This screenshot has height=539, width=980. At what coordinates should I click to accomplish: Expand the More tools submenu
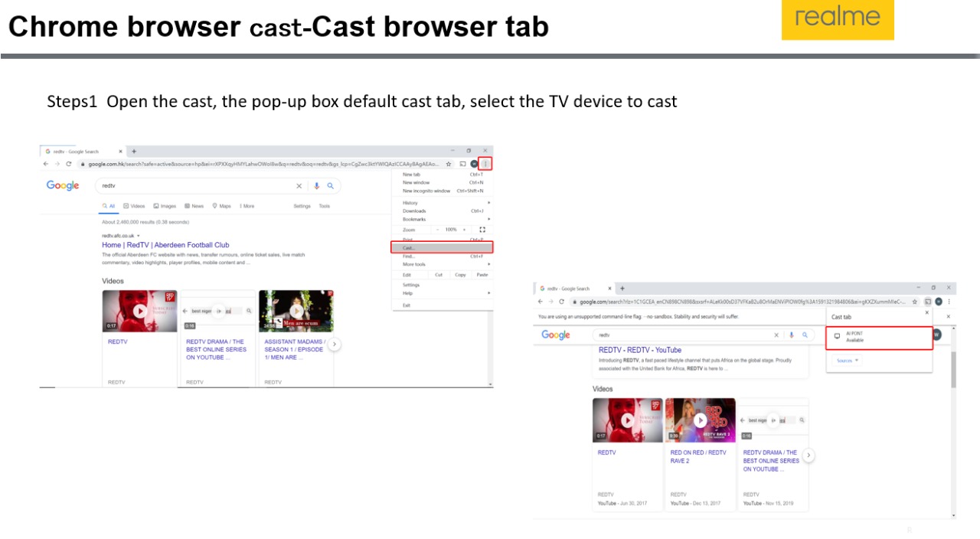pyautogui.click(x=414, y=264)
